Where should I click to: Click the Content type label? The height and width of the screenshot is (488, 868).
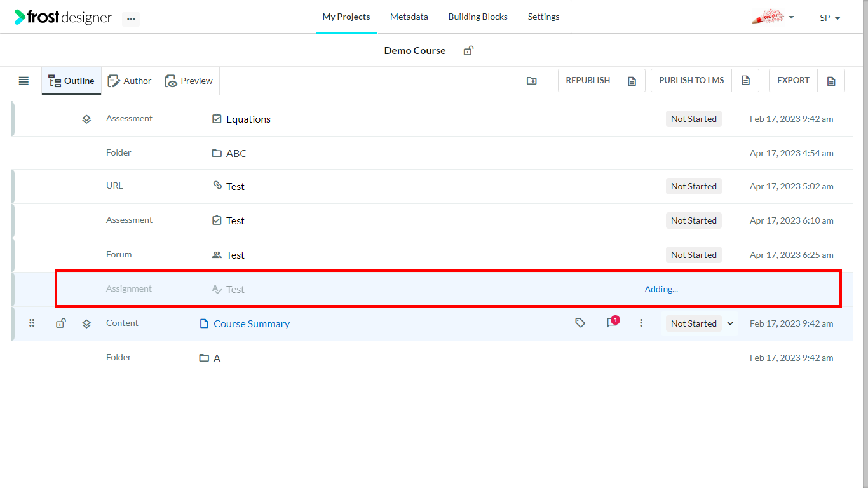122,323
